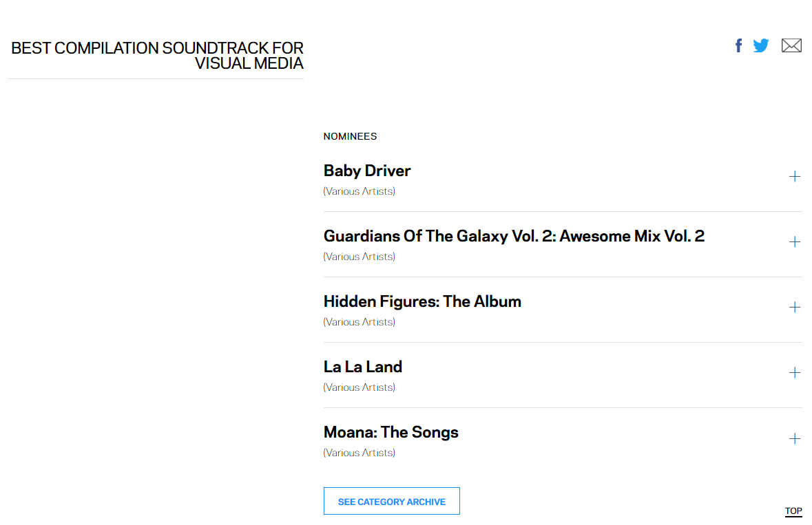The height and width of the screenshot is (525, 812).
Task: Jump to page top via TOP link
Action: pyautogui.click(x=793, y=511)
